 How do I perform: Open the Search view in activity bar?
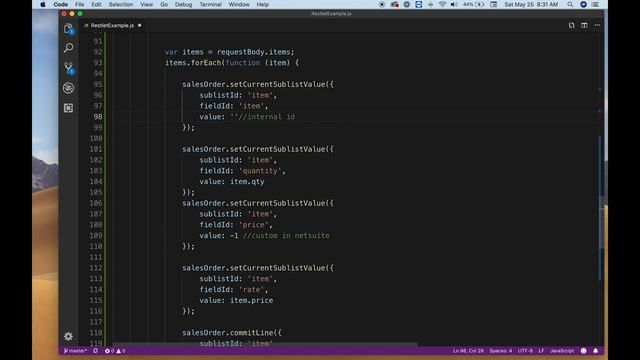click(69, 48)
